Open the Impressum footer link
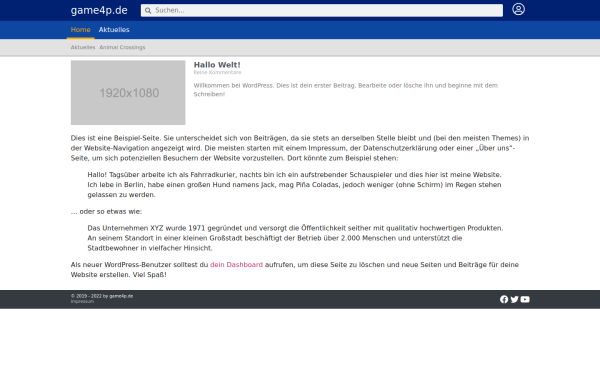 (82, 302)
